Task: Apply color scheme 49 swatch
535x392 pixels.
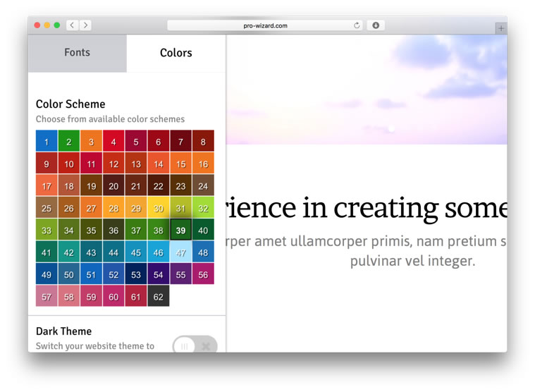Action: pos(47,274)
